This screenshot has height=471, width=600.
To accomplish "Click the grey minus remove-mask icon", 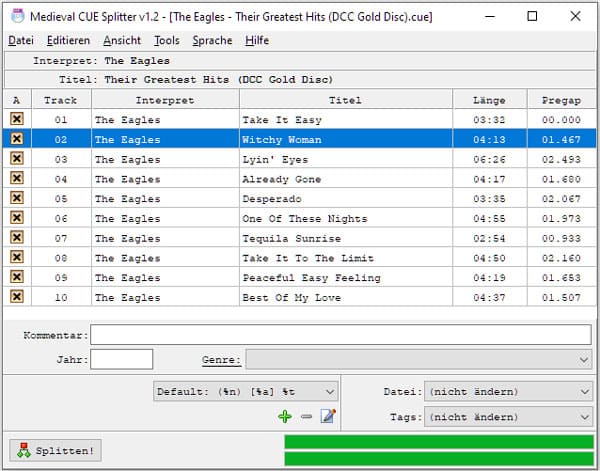I will pyautogui.click(x=307, y=416).
